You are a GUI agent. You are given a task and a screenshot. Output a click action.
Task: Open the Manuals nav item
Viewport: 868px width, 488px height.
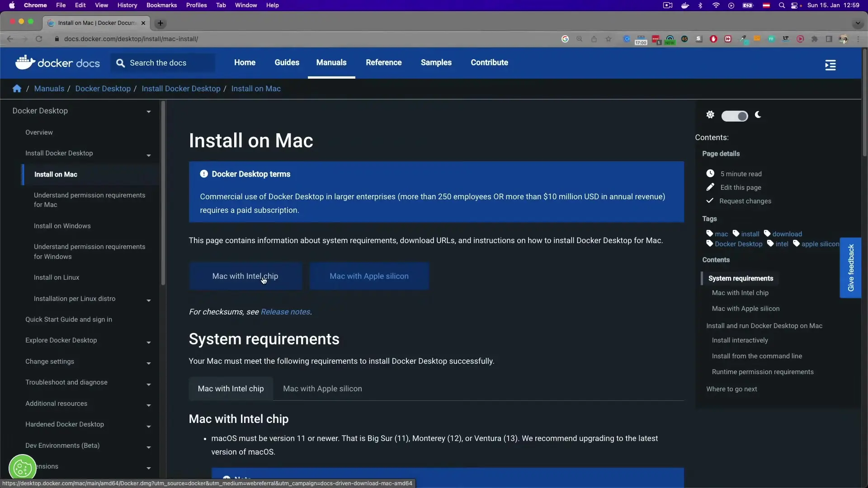(331, 63)
